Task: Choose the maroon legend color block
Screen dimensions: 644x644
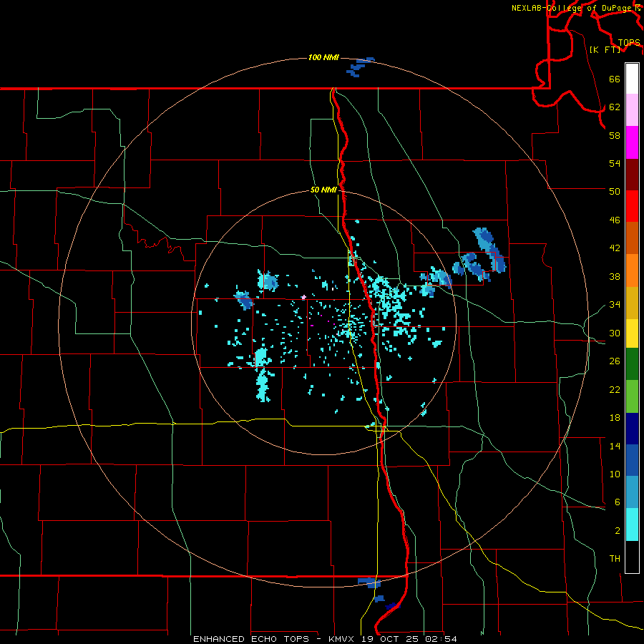Action: [x=632, y=175]
